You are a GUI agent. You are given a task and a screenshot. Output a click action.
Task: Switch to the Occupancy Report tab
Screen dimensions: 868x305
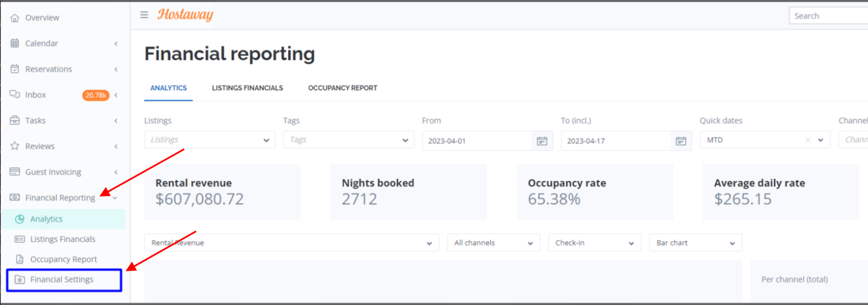coord(343,88)
